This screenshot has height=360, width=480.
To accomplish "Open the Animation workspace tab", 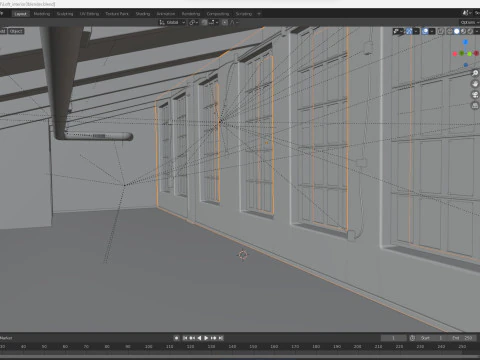I will (x=166, y=14).
